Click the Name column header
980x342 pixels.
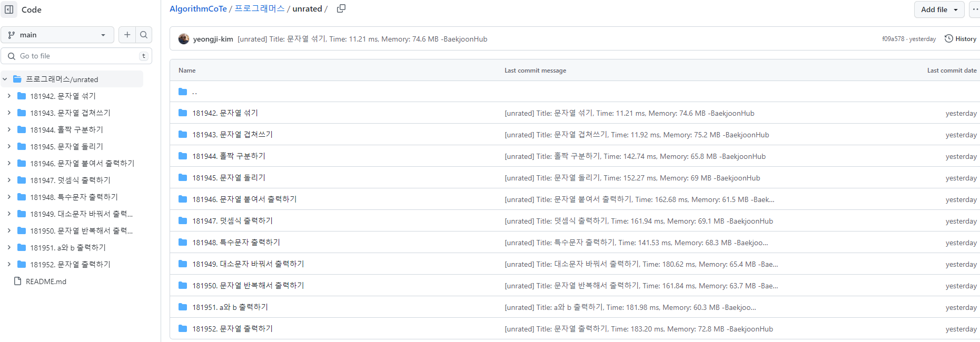click(x=187, y=71)
